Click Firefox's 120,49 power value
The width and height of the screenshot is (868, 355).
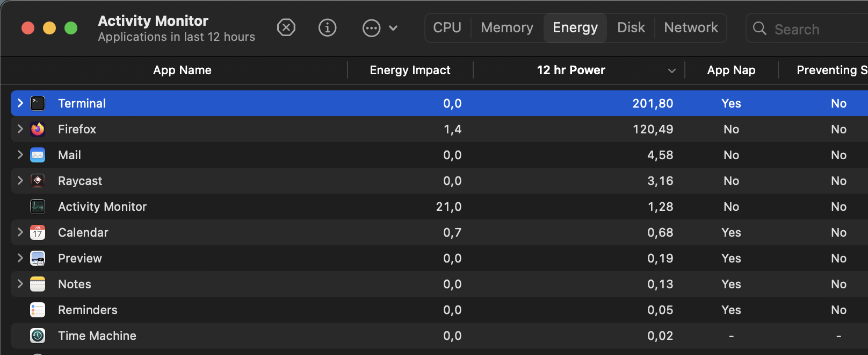[653, 129]
